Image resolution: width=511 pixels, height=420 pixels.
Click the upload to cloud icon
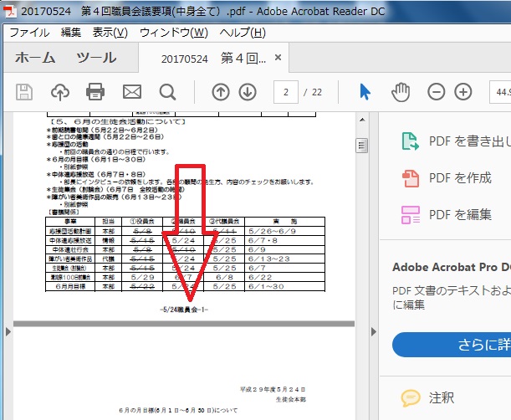tap(60, 91)
